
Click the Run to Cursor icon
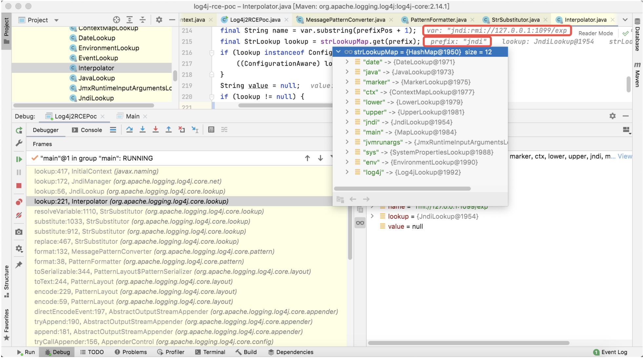[x=195, y=130]
